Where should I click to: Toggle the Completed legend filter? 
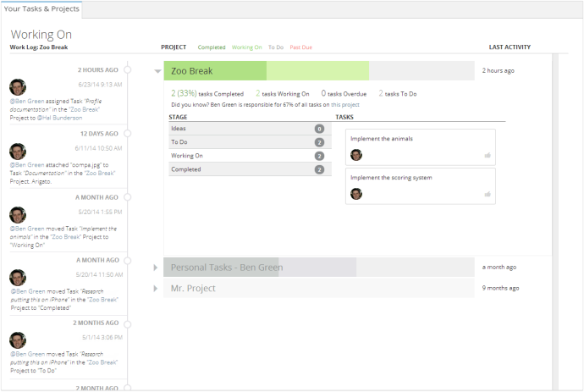tap(212, 47)
